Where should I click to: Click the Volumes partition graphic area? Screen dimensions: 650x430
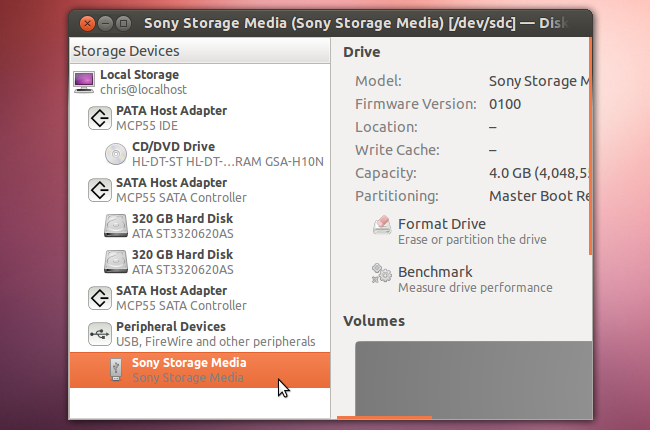[x=470, y=378]
